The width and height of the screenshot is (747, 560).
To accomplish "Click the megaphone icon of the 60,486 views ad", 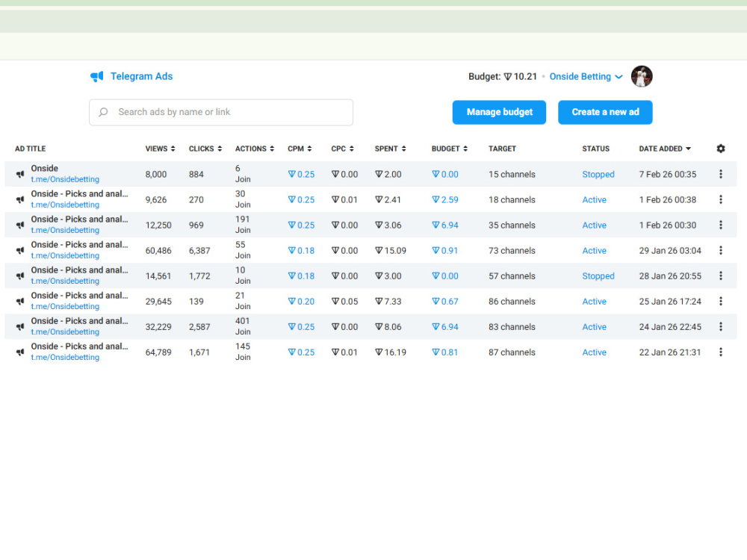I will (20, 250).
